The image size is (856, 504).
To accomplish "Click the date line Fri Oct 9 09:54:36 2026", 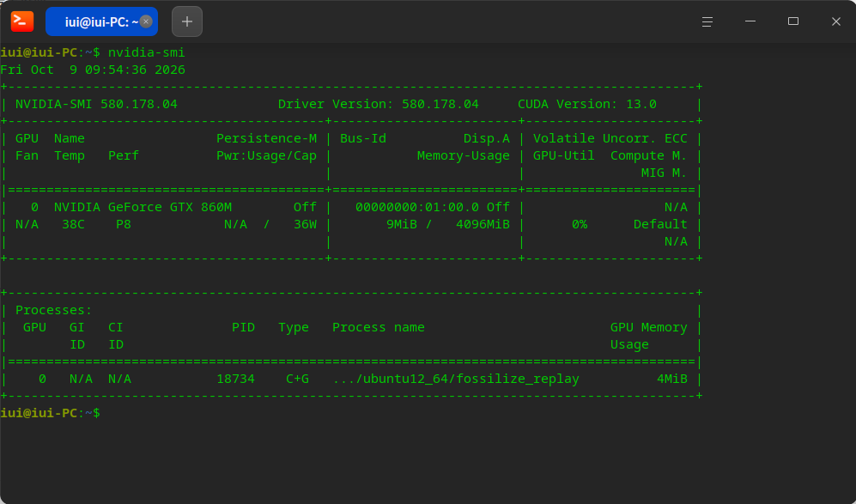I will tap(93, 70).
